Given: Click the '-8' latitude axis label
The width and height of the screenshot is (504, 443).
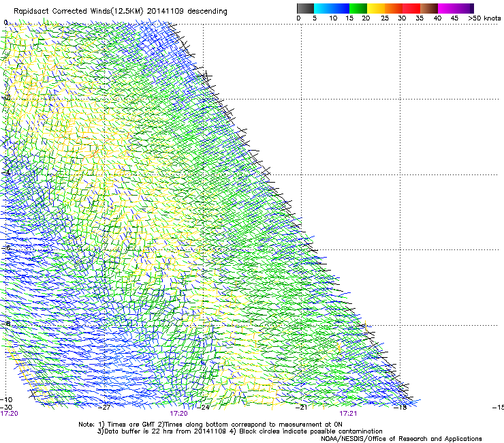Looking at the screenshot, I should coord(5,324).
